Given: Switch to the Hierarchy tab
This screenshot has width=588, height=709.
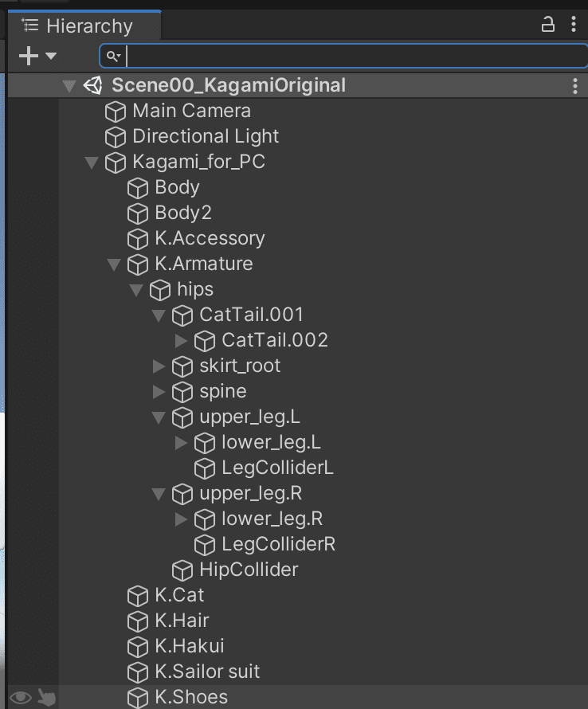Looking at the screenshot, I should (83, 25).
